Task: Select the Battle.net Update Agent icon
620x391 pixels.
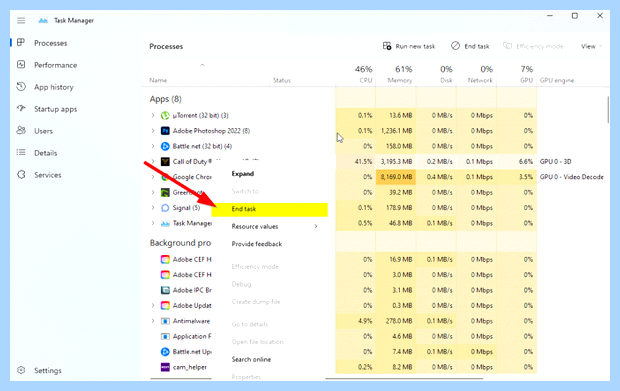Action: tap(165, 352)
